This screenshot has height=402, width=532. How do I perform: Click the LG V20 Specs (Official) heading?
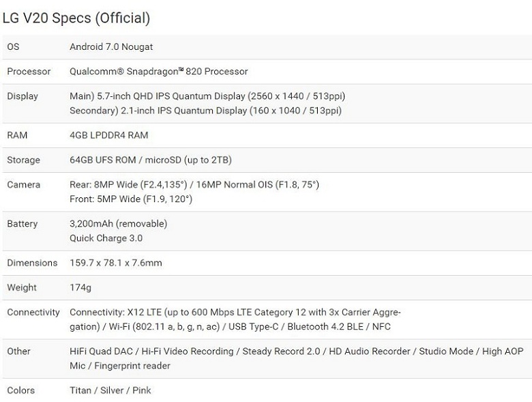(x=76, y=18)
